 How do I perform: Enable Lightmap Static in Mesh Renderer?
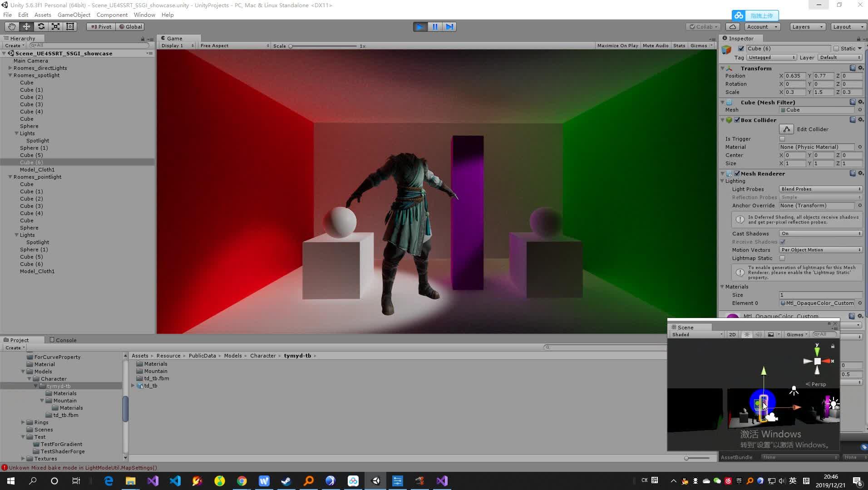(x=783, y=258)
